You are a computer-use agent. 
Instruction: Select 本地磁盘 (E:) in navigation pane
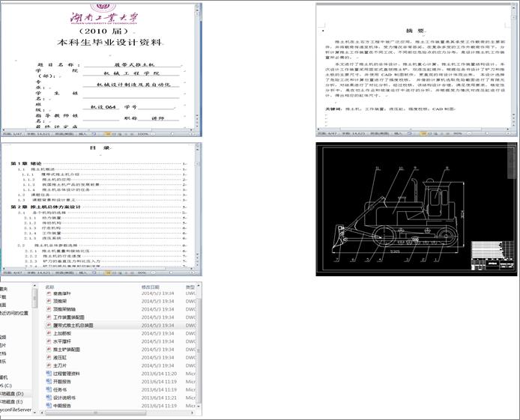[11, 401]
